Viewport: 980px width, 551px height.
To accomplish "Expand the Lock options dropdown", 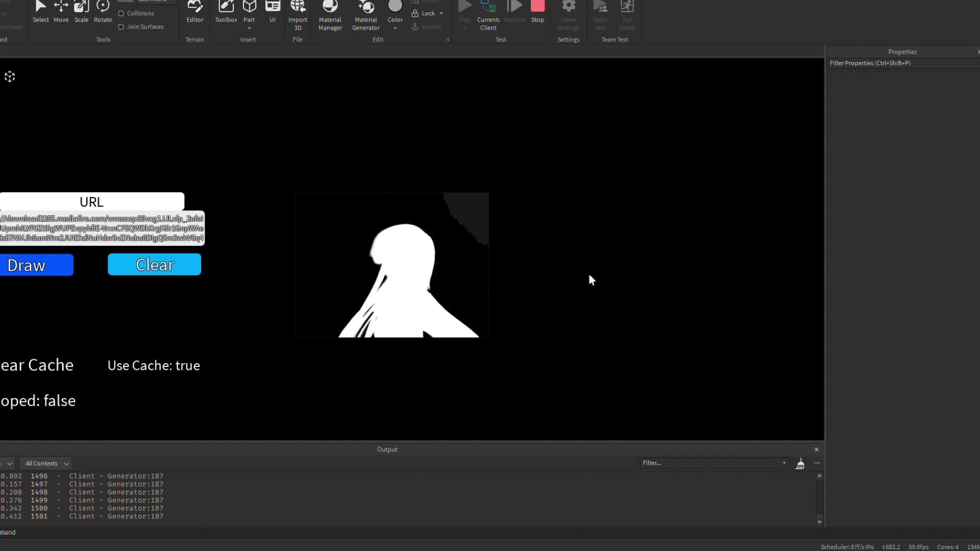I will click(x=441, y=13).
